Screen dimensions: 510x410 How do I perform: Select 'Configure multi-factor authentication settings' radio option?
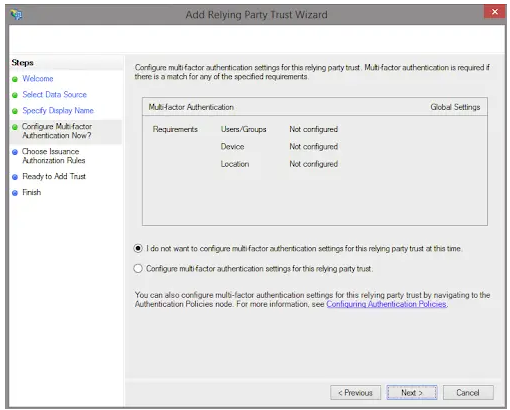point(138,269)
